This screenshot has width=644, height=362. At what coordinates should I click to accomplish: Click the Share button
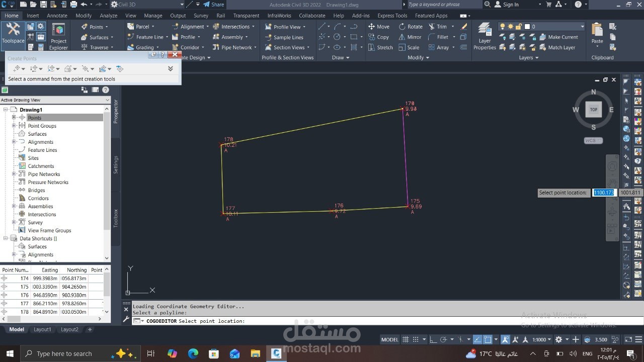(214, 5)
